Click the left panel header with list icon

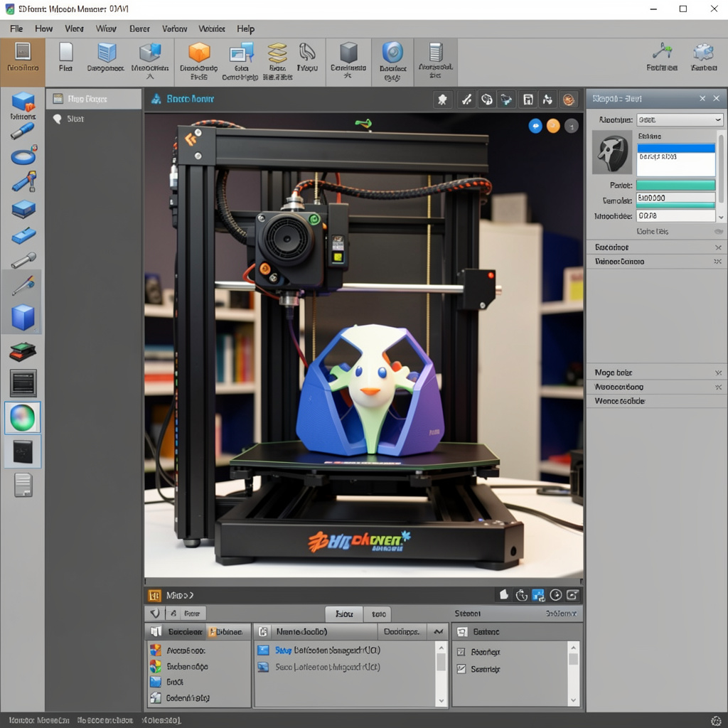pos(94,98)
